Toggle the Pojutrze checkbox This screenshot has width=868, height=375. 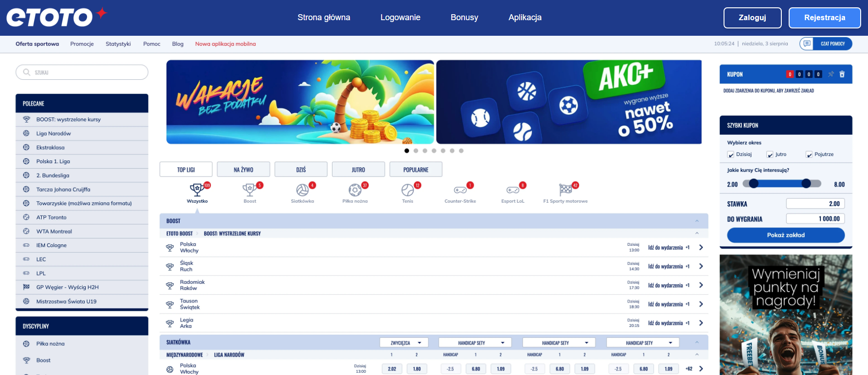(809, 154)
